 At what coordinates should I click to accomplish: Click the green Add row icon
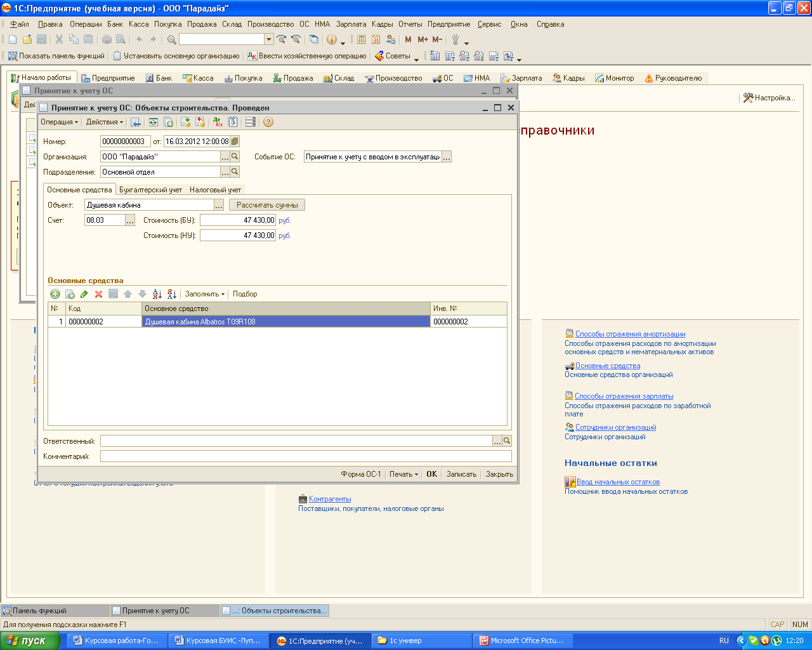tap(55, 294)
